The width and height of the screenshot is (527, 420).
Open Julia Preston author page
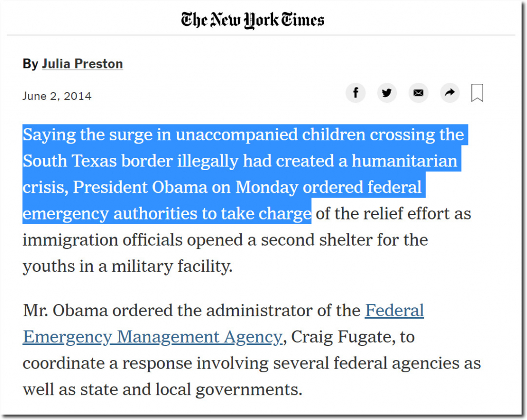82,64
